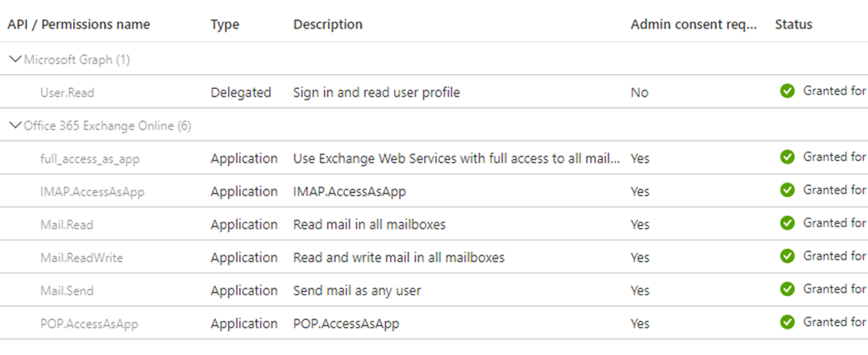Viewport: 868px width, 355px height.
Task: Click the Admin consent required column header
Action: [x=693, y=25]
